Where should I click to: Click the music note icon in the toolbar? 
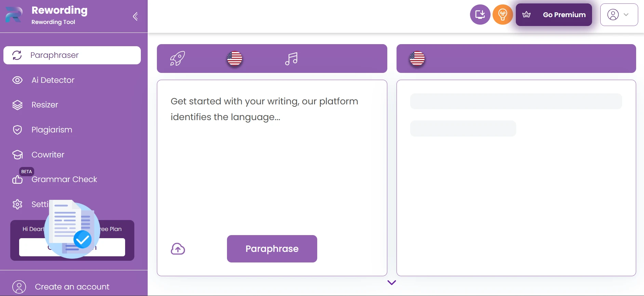coord(291,59)
